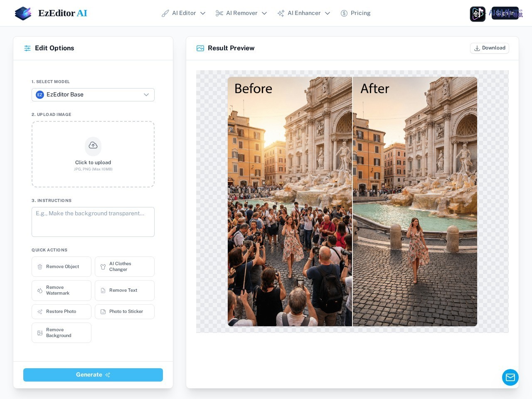Click the sparkle icon on Generate
This screenshot has width=532, height=399.
pyautogui.click(x=108, y=375)
